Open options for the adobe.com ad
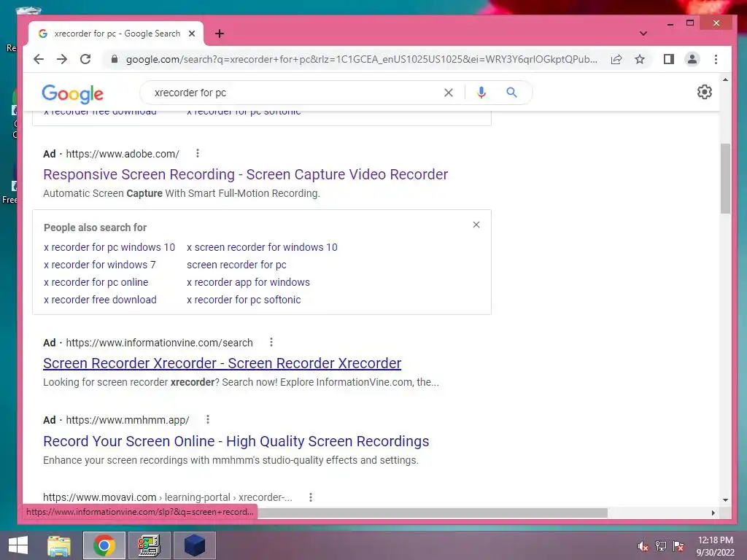 [197, 153]
